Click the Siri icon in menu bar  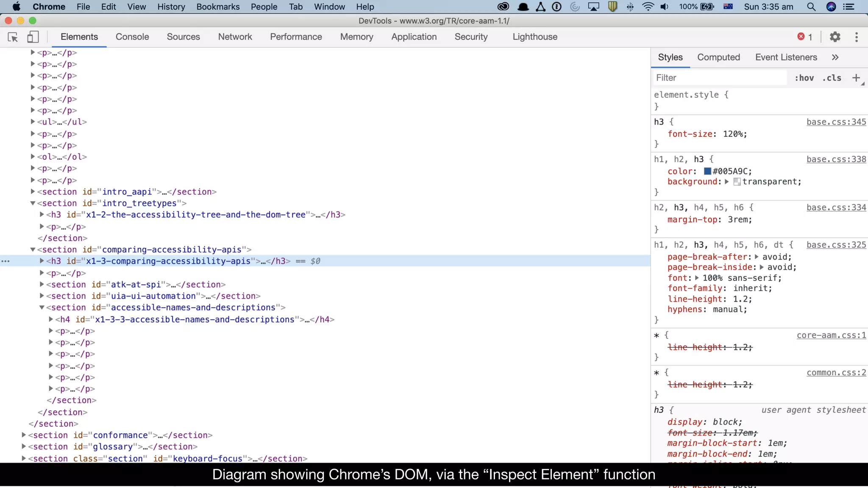coord(831,6)
